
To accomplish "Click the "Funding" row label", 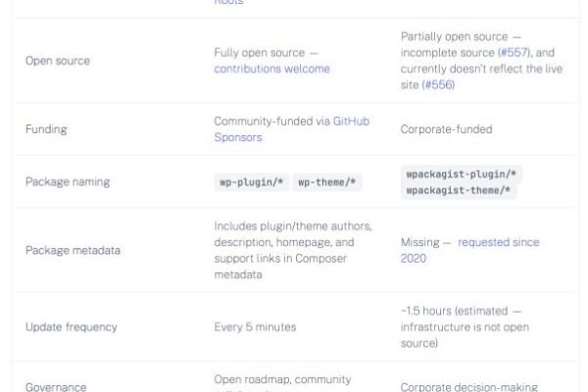I will [x=46, y=129].
